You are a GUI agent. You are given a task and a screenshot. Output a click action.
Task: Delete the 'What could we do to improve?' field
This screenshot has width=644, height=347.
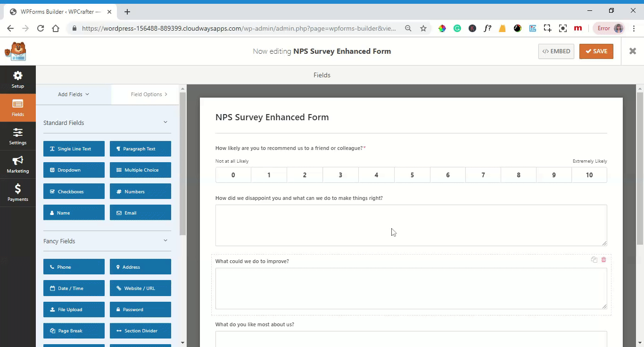point(603,260)
